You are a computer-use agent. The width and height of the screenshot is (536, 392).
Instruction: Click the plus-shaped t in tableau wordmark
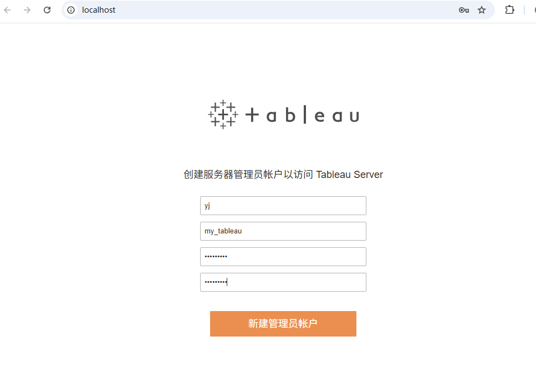tap(252, 115)
